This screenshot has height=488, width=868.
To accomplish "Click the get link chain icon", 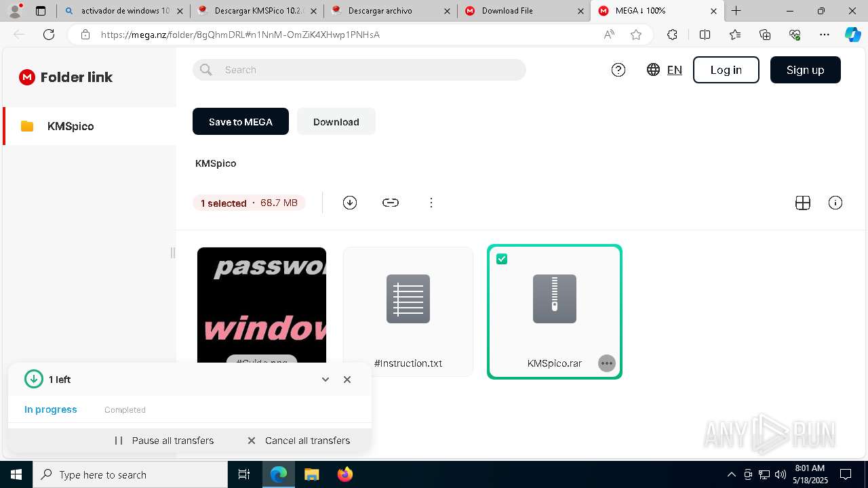I will (391, 203).
